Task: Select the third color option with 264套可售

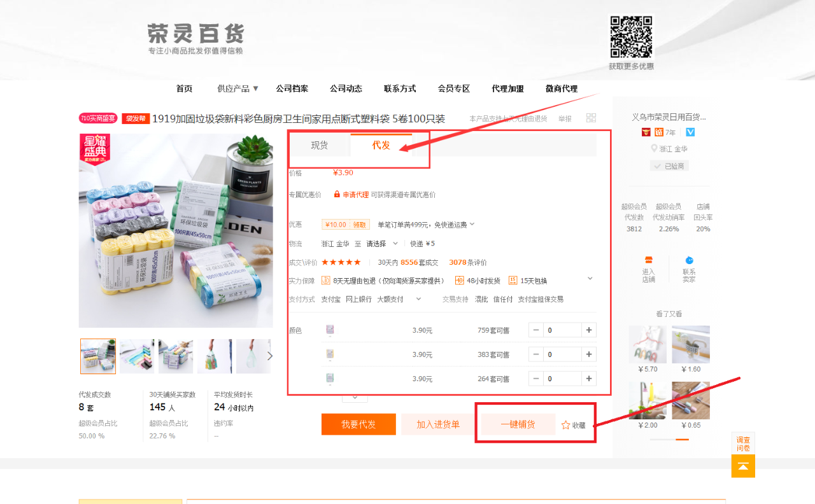Action: [330, 378]
